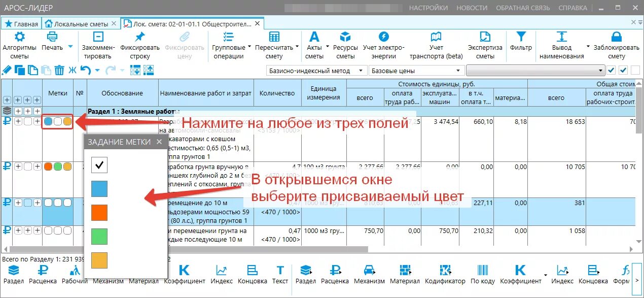
Task: Click the move rows up icon
Action: coord(149,70)
